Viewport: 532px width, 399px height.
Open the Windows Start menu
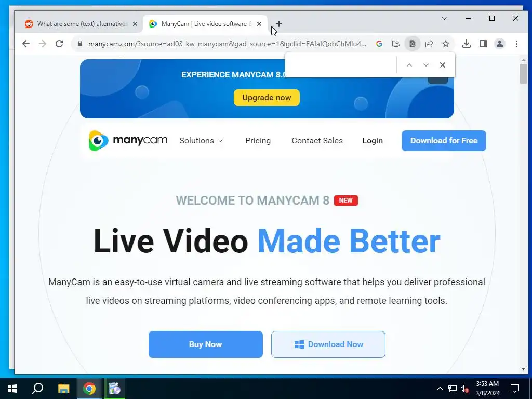pyautogui.click(x=12, y=389)
